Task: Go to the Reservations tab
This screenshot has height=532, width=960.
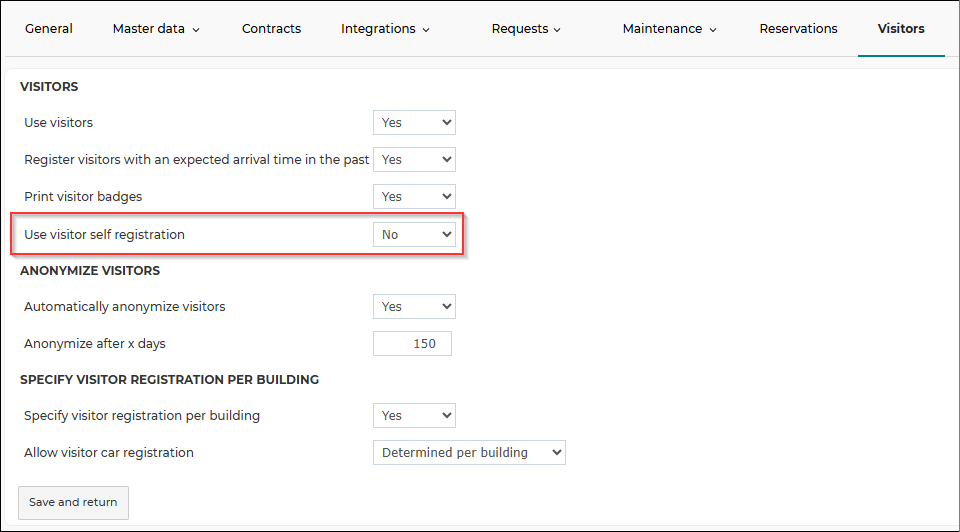Action: coord(798,29)
